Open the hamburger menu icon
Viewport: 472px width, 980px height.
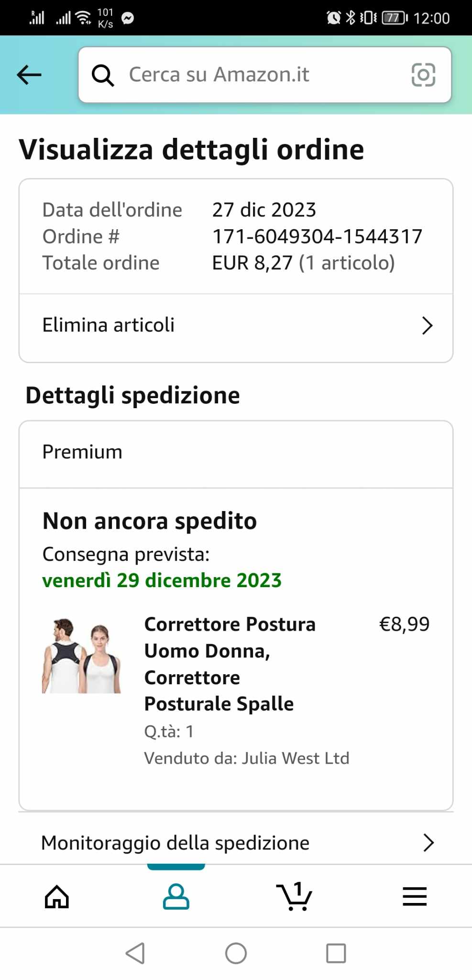coord(414,897)
